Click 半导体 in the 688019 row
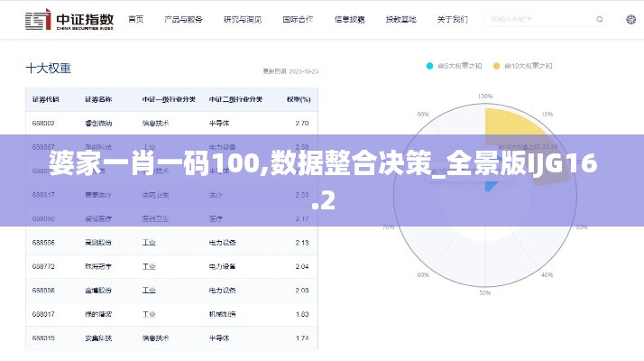Viewport: 644px width, 361px height. coord(219,338)
